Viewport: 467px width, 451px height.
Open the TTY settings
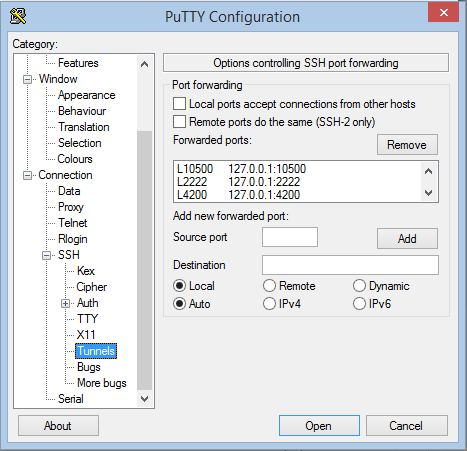[x=87, y=319]
